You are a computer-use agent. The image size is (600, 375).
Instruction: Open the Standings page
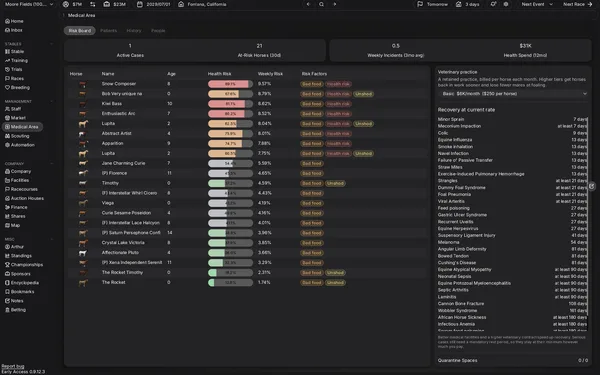pos(18,256)
